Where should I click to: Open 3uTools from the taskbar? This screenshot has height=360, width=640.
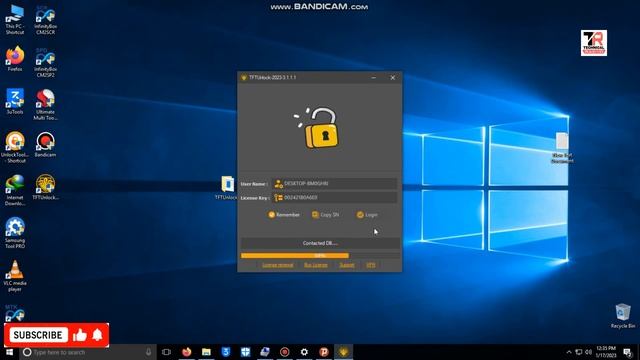tap(226, 352)
